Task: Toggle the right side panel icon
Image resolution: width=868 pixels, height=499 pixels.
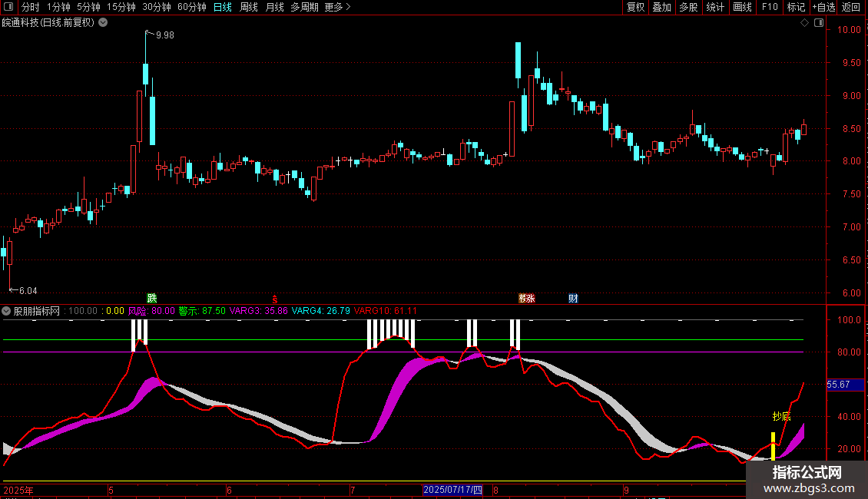Action: (x=817, y=23)
